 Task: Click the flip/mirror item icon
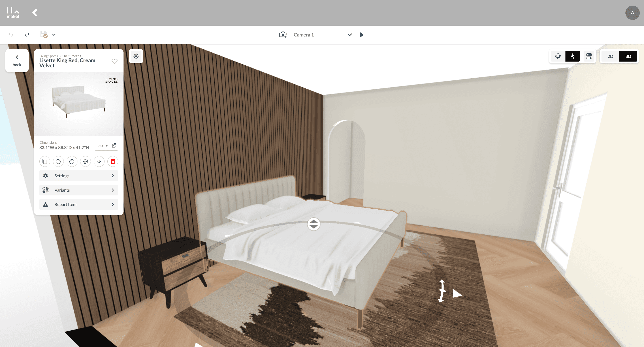(x=85, y=161)
